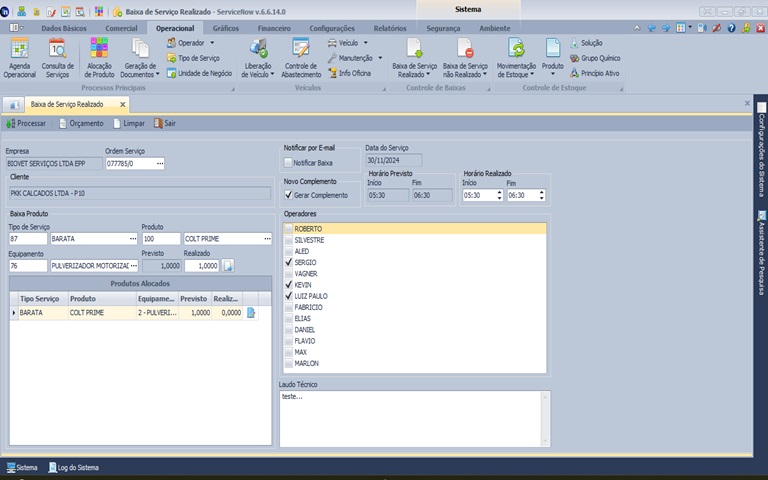Image resolution: width=768 pixels, height=480 pixels.
Task: Click the Consulta de Serviços icon
Action: (x=57, y=57)
